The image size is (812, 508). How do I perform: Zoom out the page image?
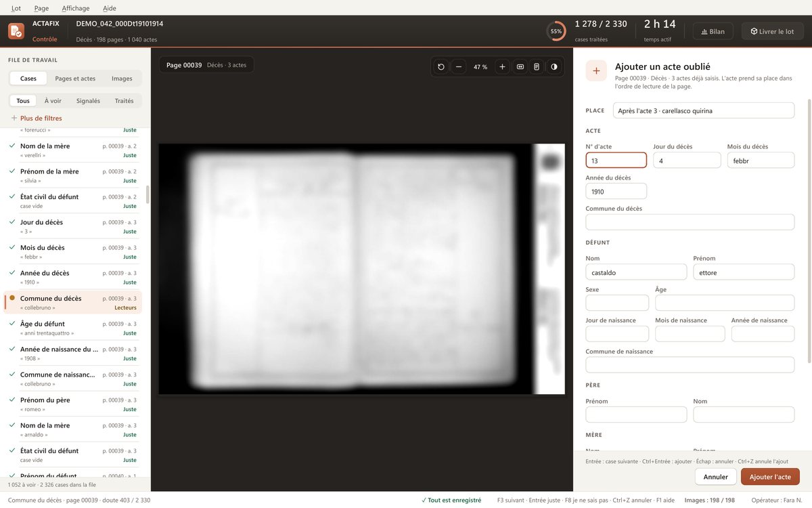pyautogui.click(x=459, y=66)
